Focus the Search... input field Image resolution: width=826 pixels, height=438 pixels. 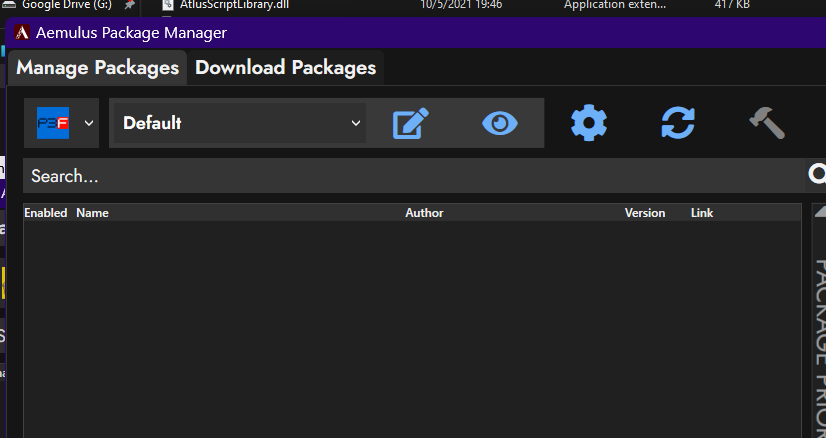[414, 176]
